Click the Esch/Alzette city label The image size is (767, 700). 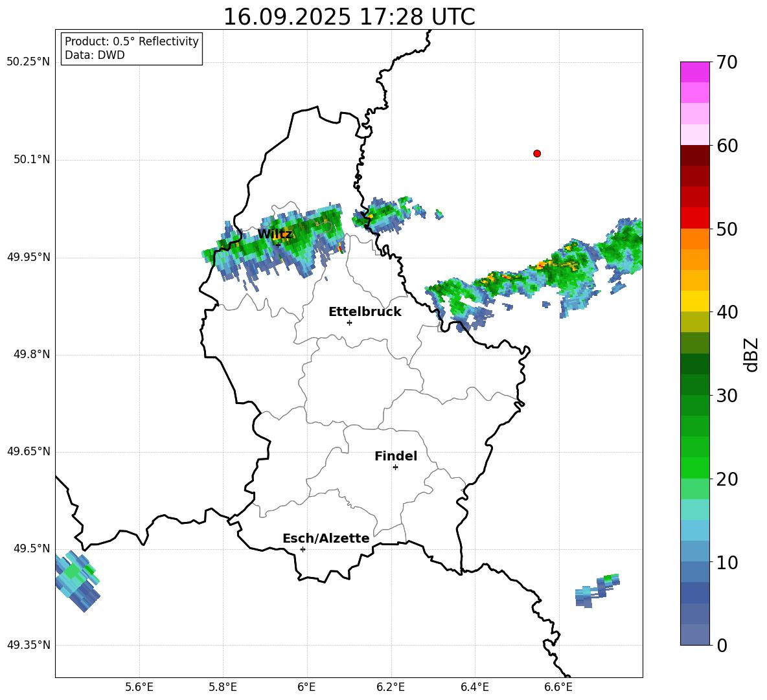(326, 539)
